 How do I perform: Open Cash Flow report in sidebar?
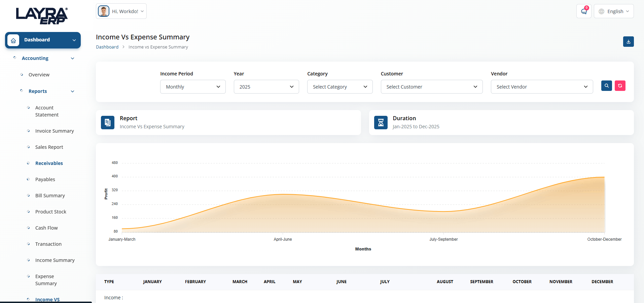[46, 228]
